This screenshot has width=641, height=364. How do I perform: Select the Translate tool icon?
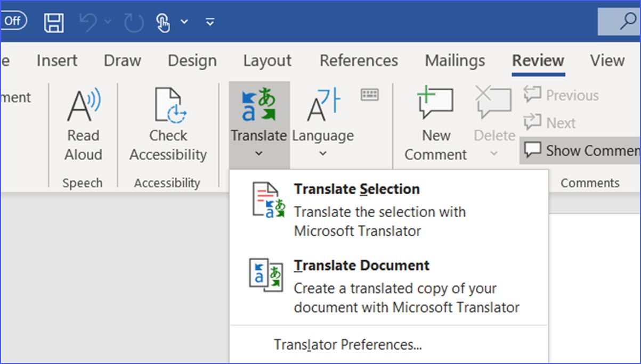pos(259,104)
